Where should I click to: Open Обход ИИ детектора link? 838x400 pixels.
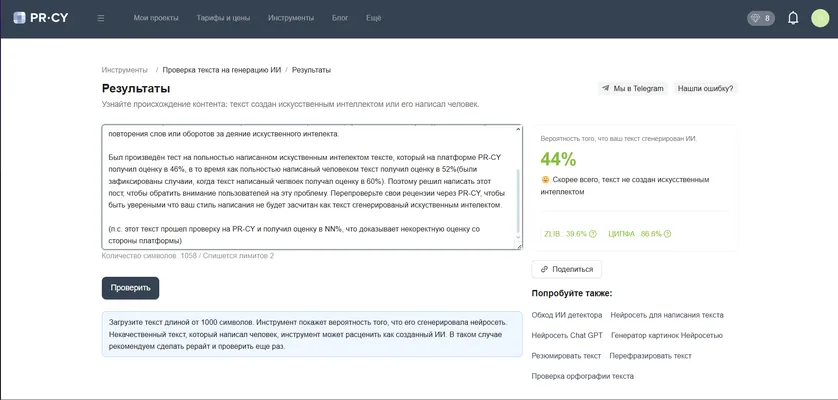567,315
